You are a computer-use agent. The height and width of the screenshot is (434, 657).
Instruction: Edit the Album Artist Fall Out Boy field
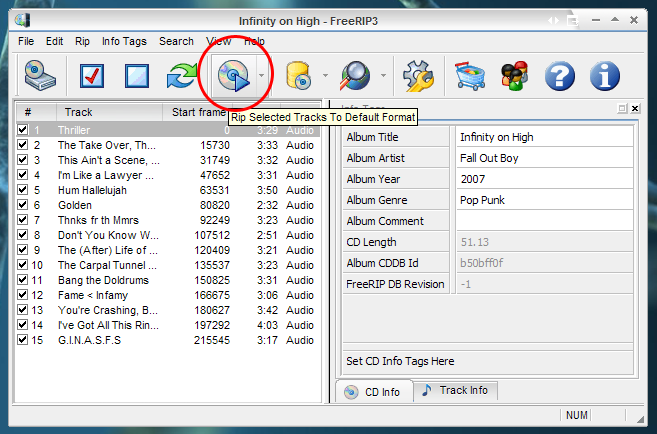[545, 158]
